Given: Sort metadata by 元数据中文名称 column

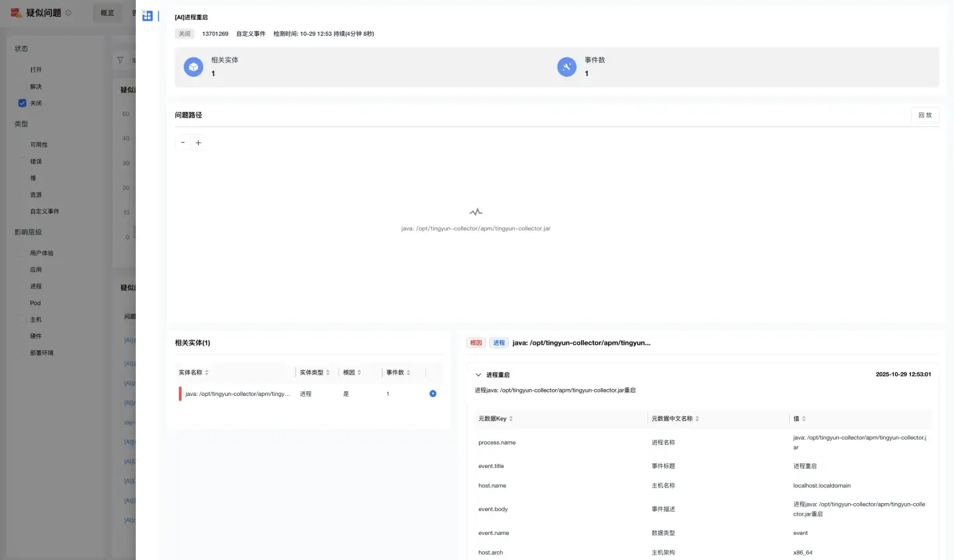Looking at the screenshot, I should (x=697, y=419).
